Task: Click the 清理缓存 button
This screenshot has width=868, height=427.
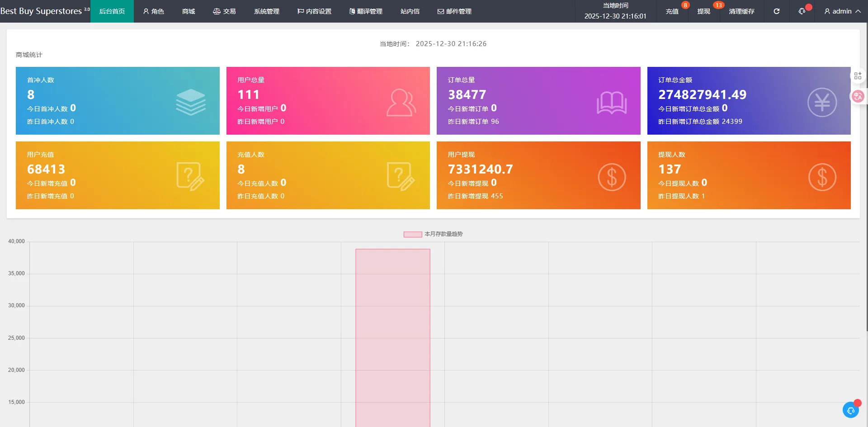Action: coord(741,11)
